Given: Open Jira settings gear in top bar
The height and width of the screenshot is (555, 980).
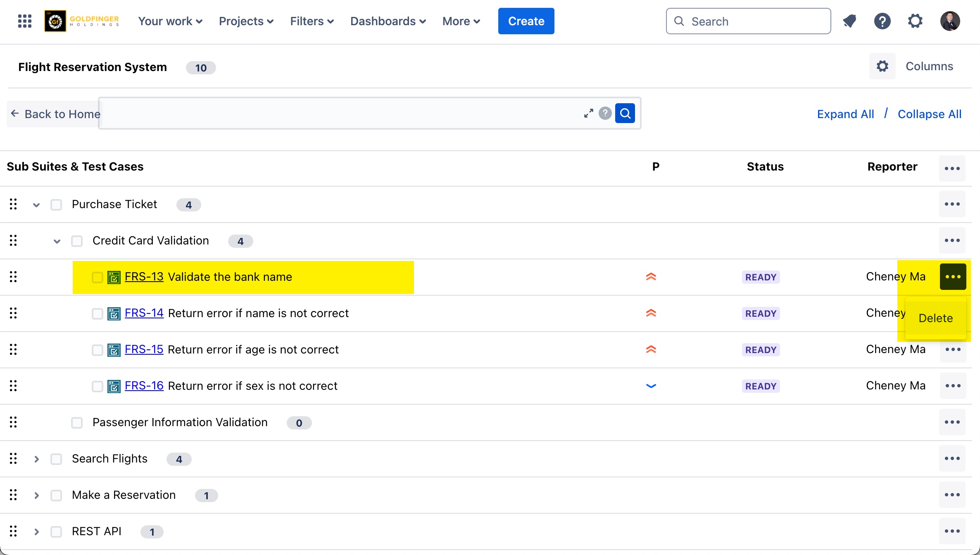Looking at the screenshot, I should click(x=915, y=21).
